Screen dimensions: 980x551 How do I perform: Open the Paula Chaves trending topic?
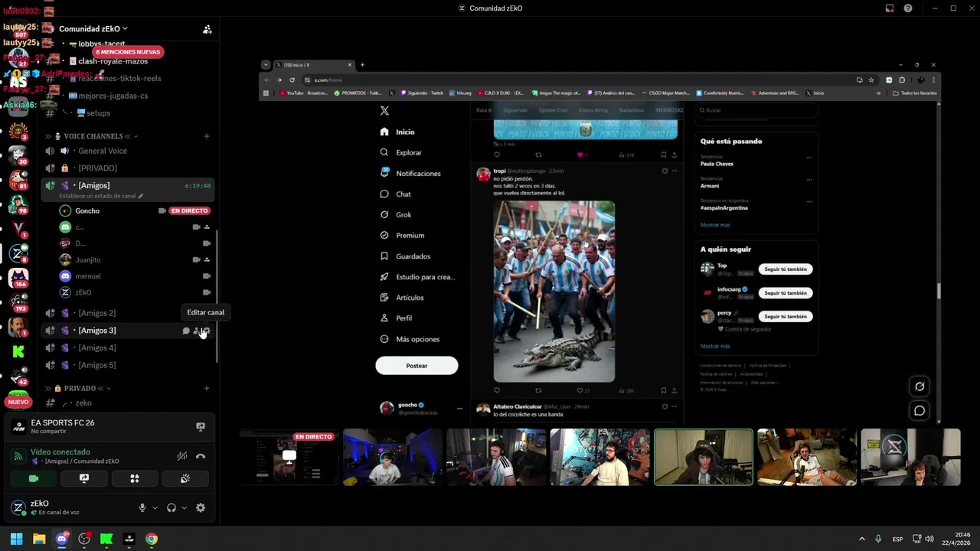[x=717, y=164]
